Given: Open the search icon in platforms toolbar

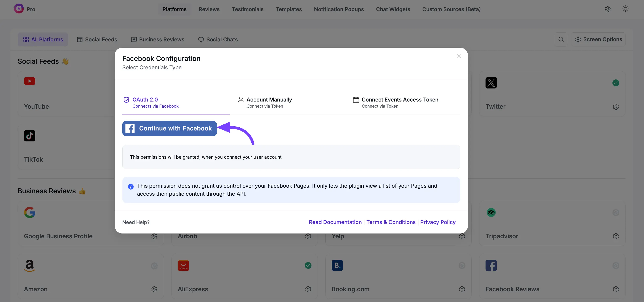Looking at the screenshot, I should pyautogui.click(x=561, y=39).
